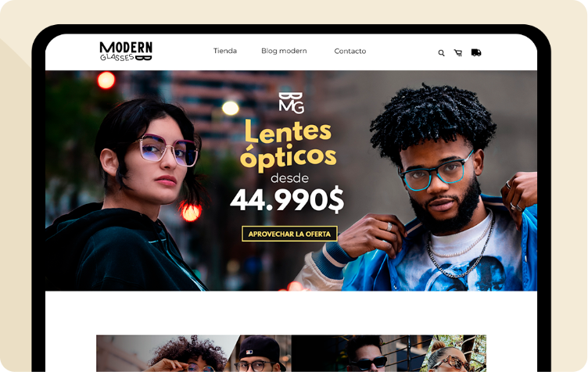Screen dimensions: 588x372
Task: Click the word desde above the price
Action: click(x=289, y=178)
